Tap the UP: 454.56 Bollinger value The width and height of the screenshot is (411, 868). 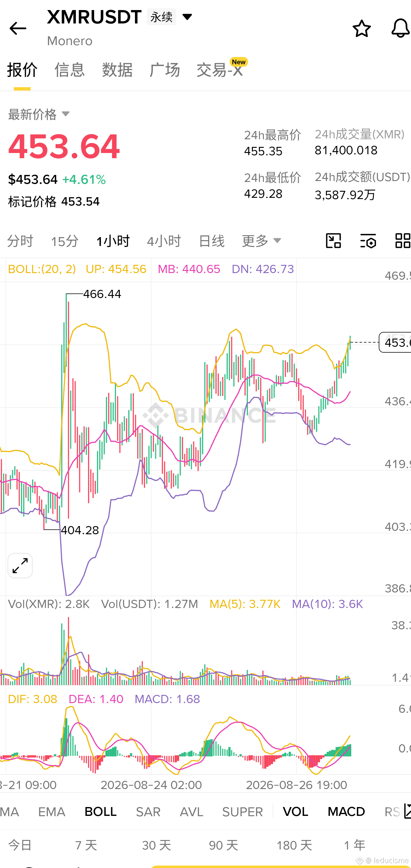coord(116,269)
